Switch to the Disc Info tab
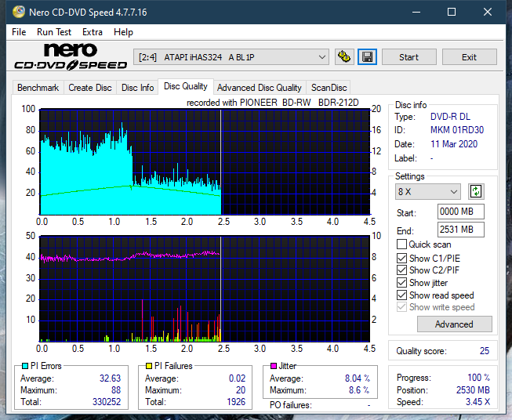The image size is (512, 420). (x=137, y=88)
